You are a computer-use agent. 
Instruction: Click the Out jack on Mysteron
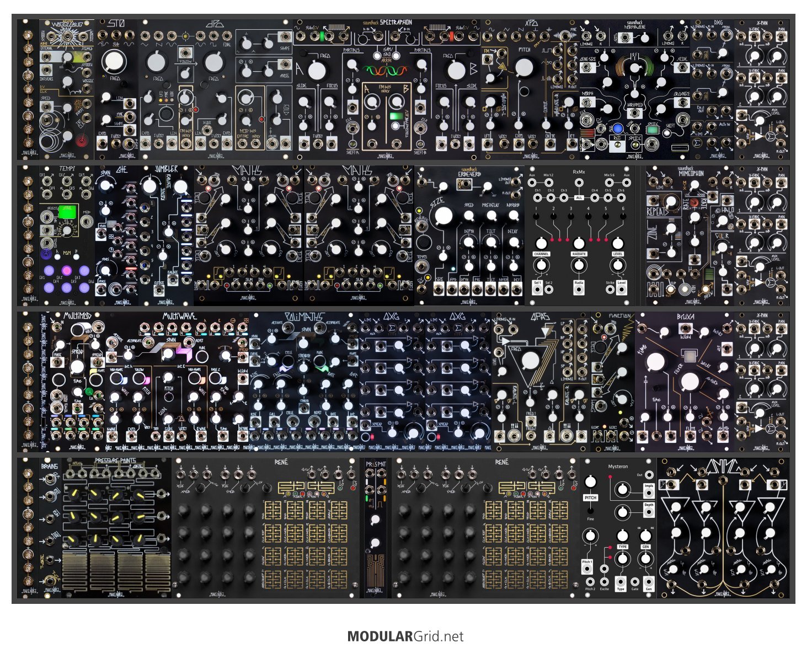click(x=649, y=475)
